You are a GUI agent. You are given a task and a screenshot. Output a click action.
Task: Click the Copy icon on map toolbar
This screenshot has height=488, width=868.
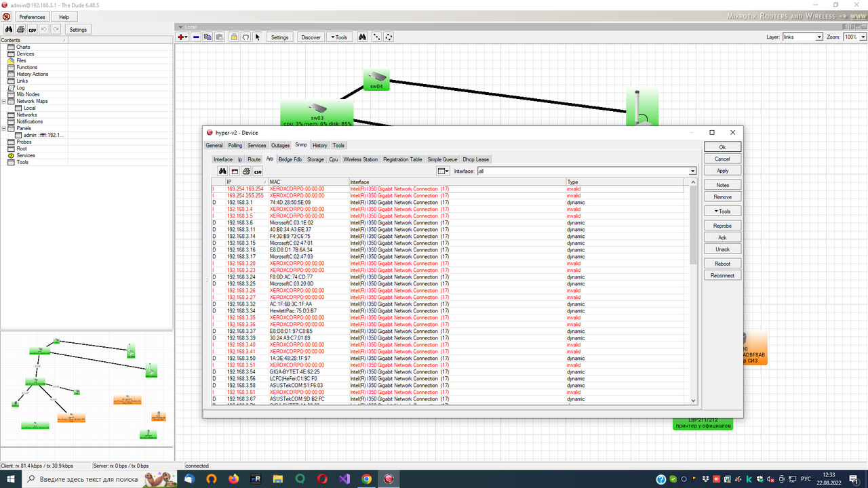click(208, 37)
